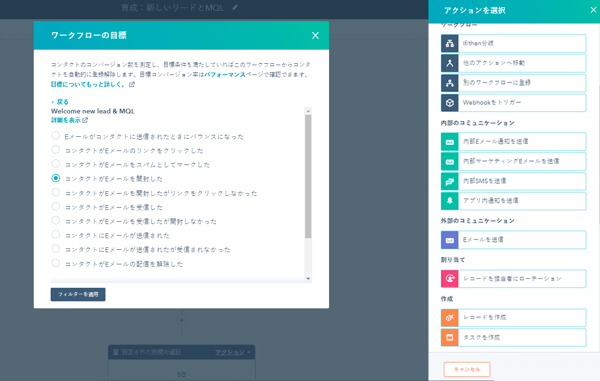Click the アプリ内通知を送信 bell icon
The image size is (600, 381).
coord(450,201)
